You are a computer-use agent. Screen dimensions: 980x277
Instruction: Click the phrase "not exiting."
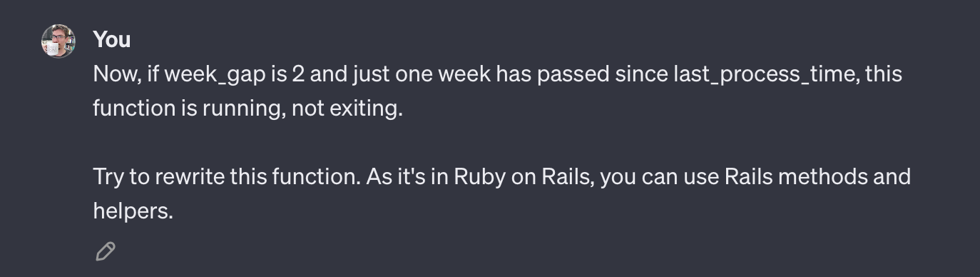[347, 109]
